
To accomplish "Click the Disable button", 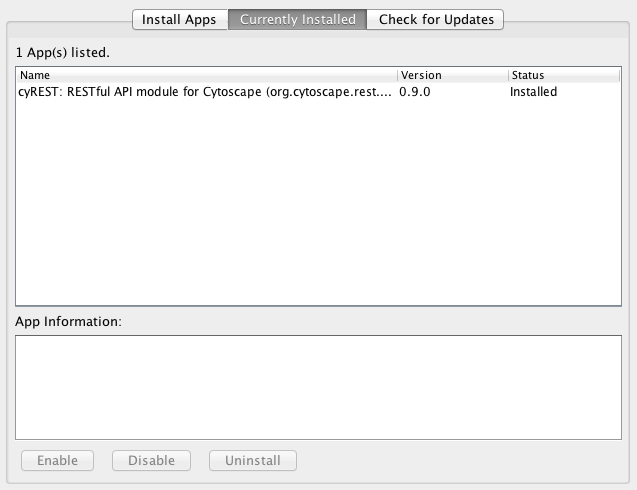I will pos(152,460).
